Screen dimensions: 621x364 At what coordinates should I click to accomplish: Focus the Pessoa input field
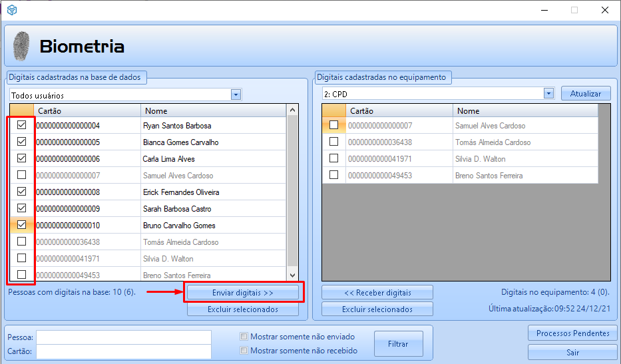[123, 337]
